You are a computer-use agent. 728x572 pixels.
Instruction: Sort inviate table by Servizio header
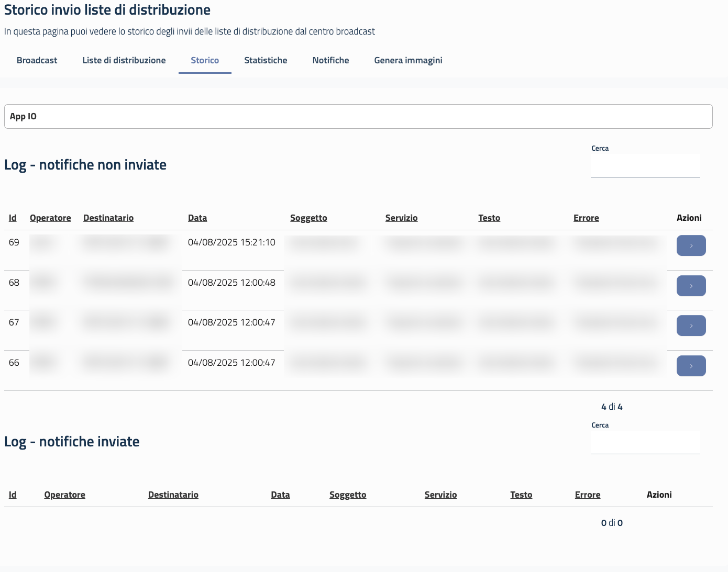[440, 495]
